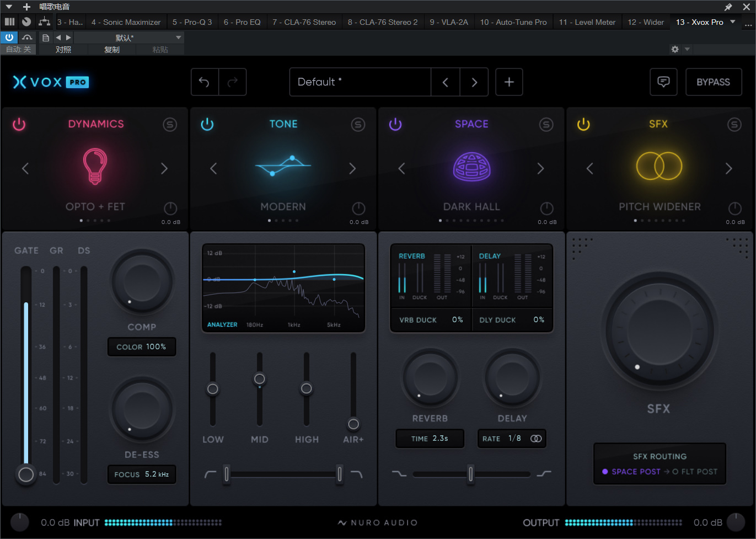The image size is (756, 539).
Task: Click the add preset plus icon
Action: (509, 82)
